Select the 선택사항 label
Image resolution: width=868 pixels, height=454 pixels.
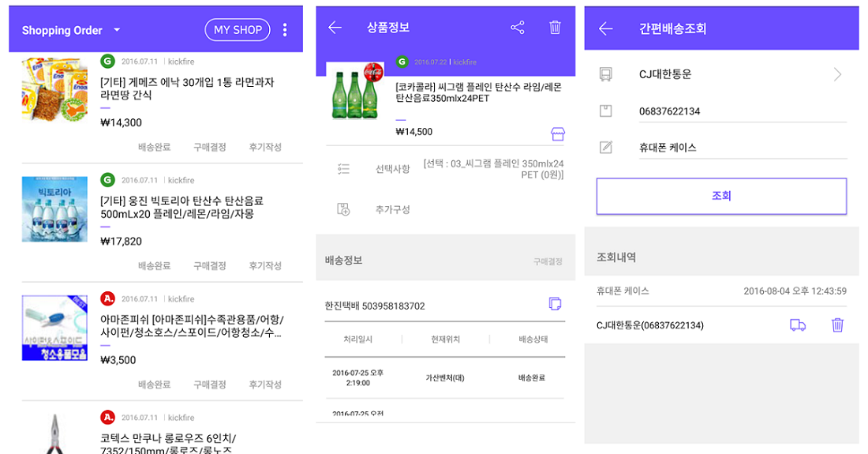(x=392, y=169)
